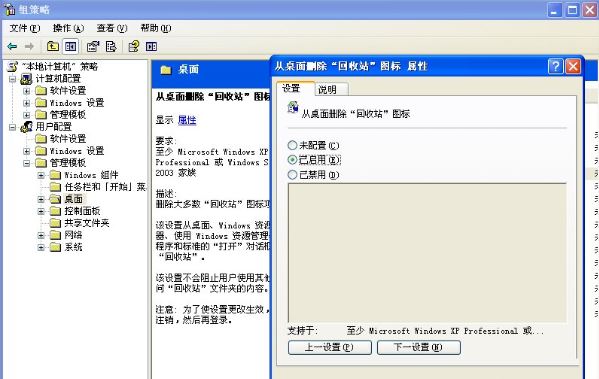This screenshot has width=599, height=379.
Task: Click the 上一设置(P) button
Action: tap(330, 347)
